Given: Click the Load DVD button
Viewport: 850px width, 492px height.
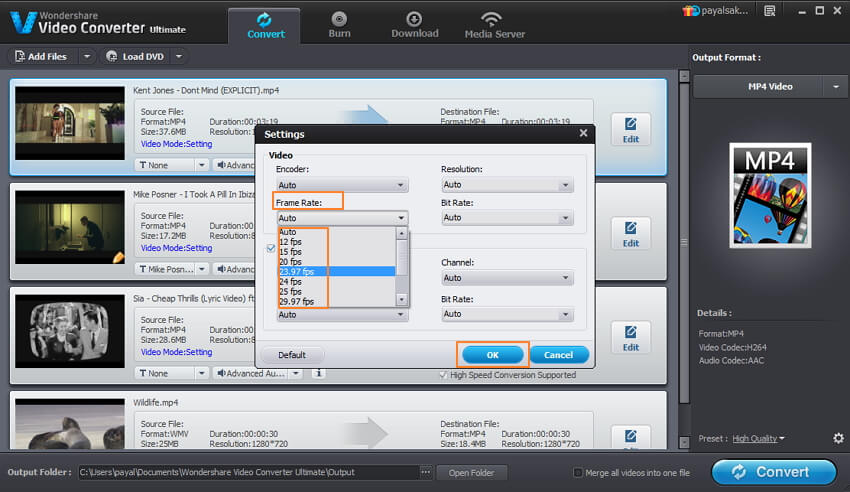Looking at the screenshot, I should click(x=136, y=56).
